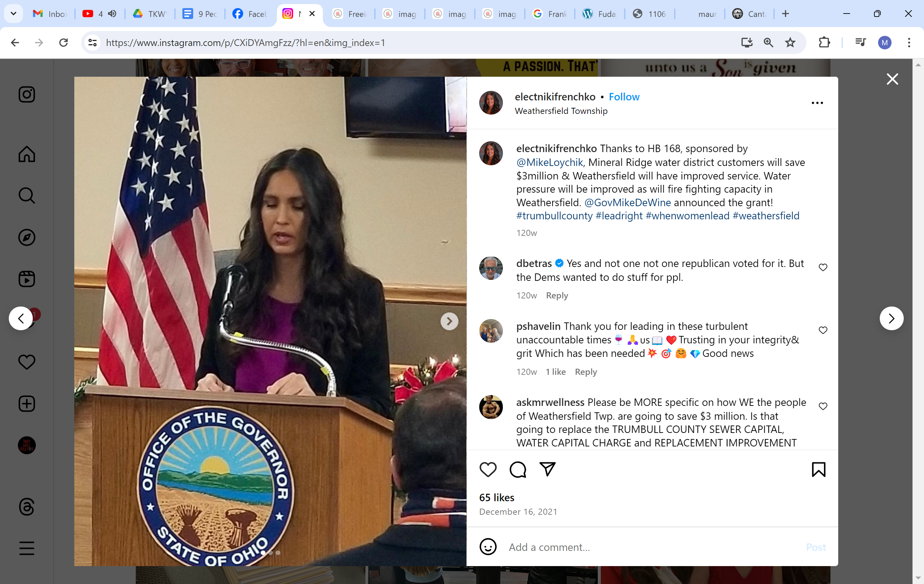This screenshot has width=924, height=584.
Task: Like the post with heart icon
Action: [488, 469]
